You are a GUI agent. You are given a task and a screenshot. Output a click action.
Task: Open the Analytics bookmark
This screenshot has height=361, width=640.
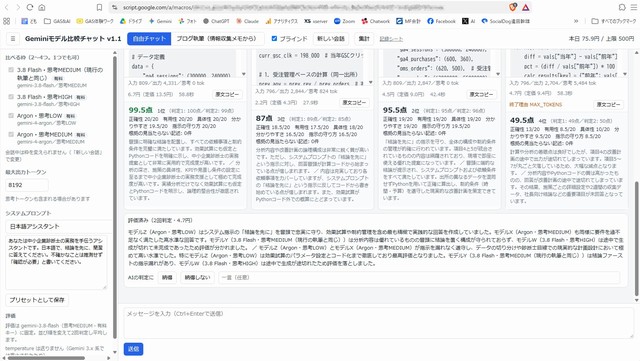[281, 21]
